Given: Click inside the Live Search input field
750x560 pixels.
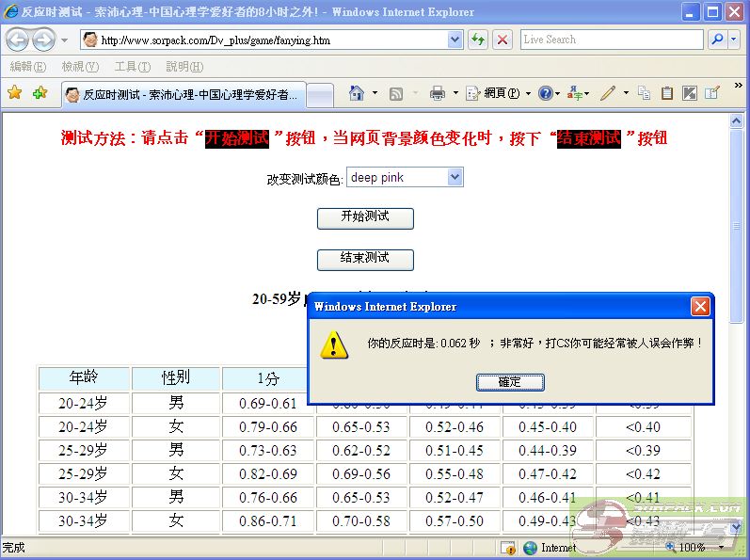Looking at the screenshot, I should 610,40.
